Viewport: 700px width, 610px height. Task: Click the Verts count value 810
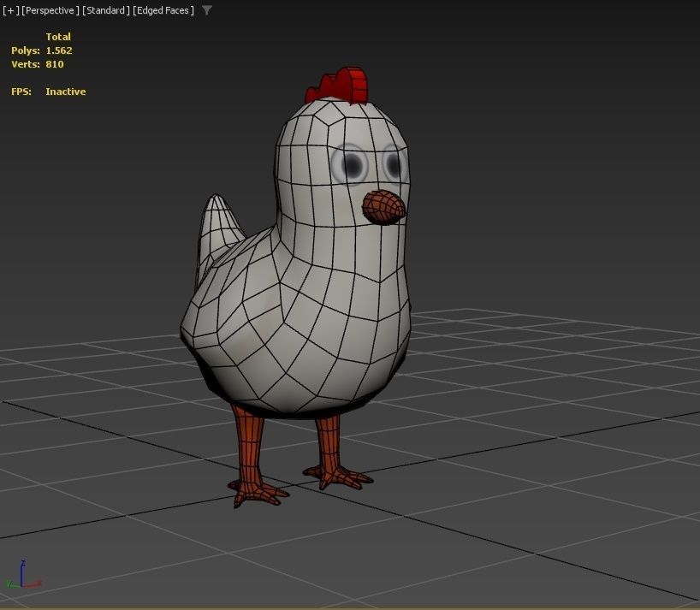click(55, 64)
